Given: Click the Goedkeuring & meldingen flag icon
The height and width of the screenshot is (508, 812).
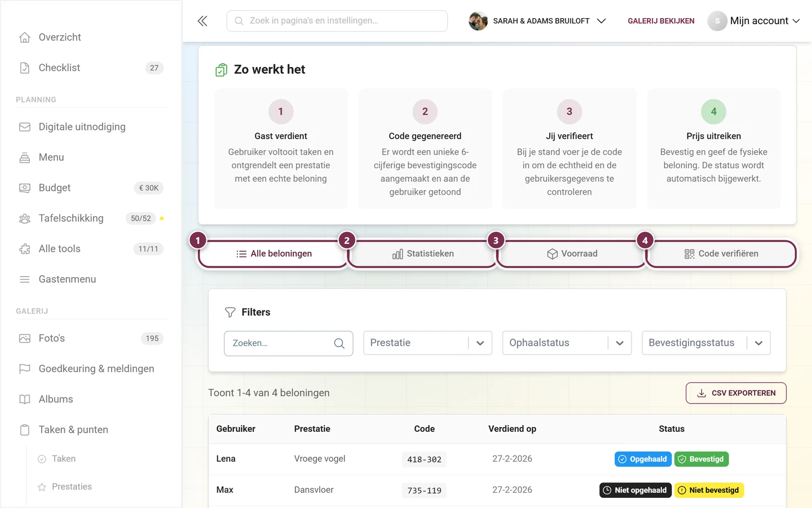Looking at the screenshot, I should click(x=25, y=369).
